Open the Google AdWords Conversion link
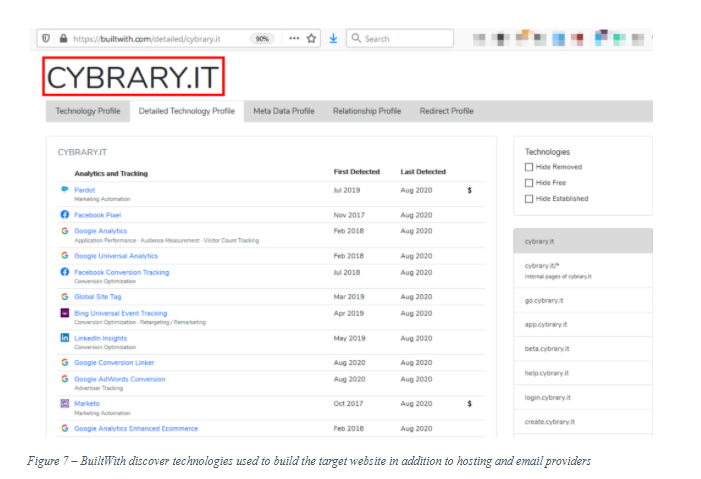The height and width of the screenshot is (479, 701). (x=120, y=379)
